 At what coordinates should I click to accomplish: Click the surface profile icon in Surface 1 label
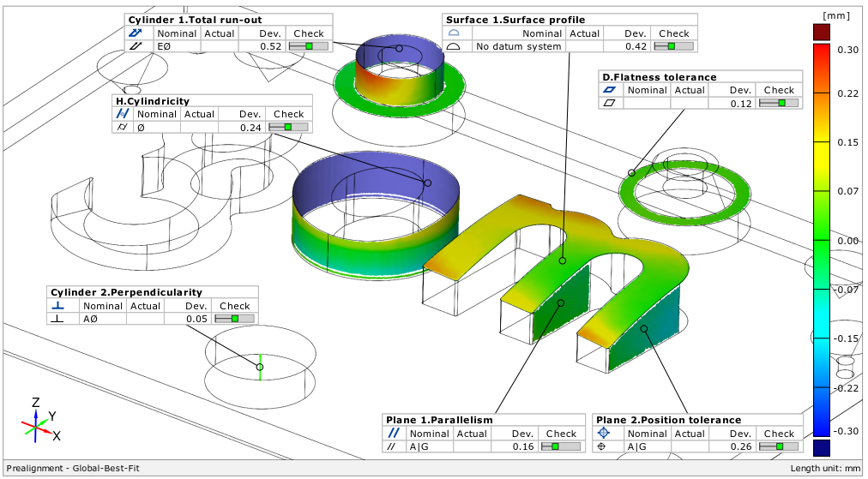coord(455,33)
